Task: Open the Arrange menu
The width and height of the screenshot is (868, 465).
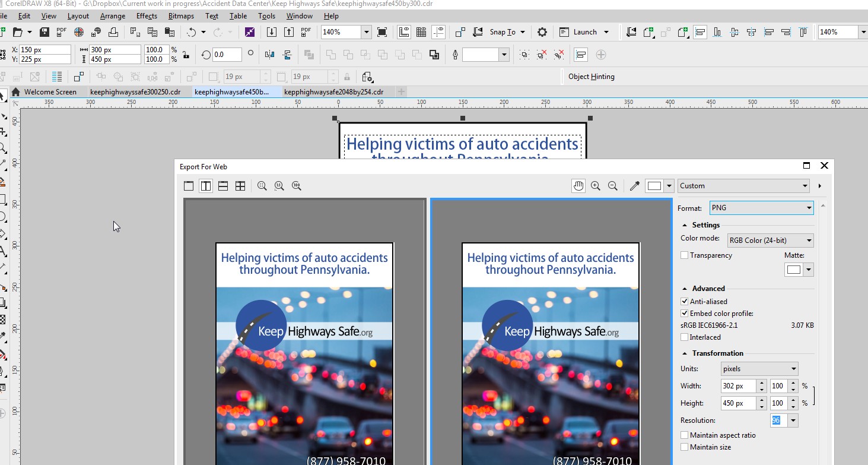Action: 112,16
